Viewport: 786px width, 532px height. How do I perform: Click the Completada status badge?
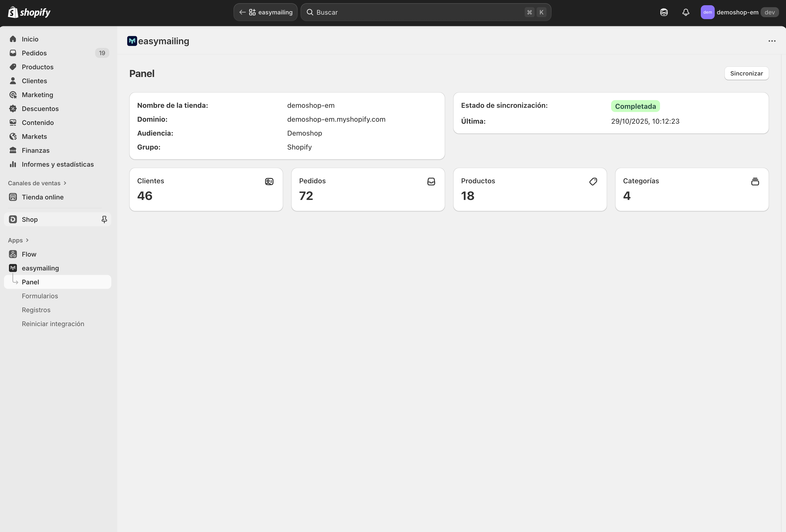(635, 106)
